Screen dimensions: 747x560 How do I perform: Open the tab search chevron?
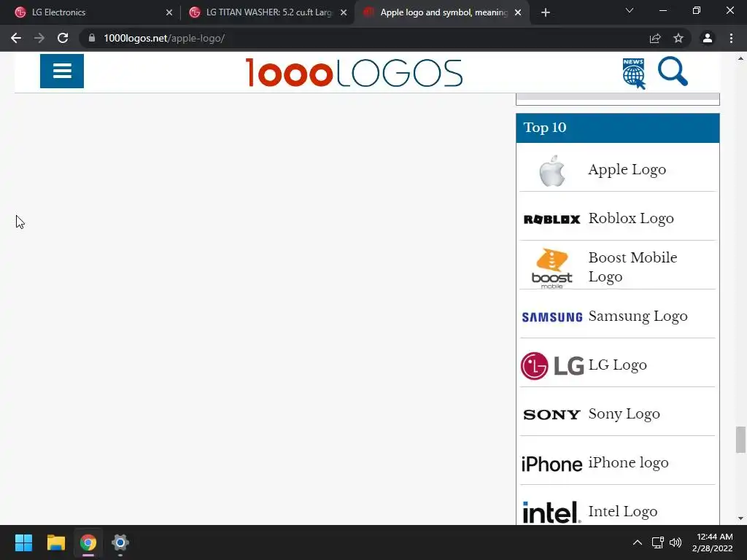pyautogui.click(x=630, y=10)
